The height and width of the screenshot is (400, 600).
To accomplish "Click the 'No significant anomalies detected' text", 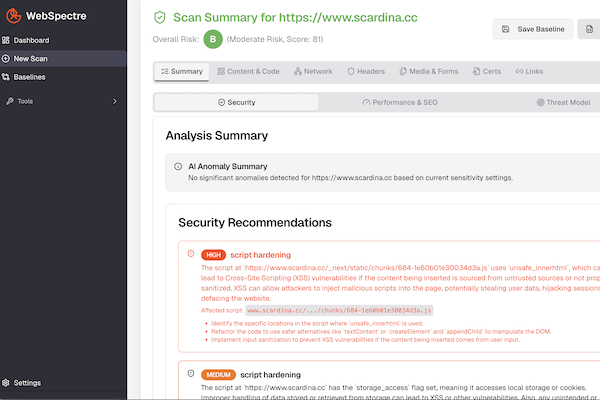I will [351, 178].
